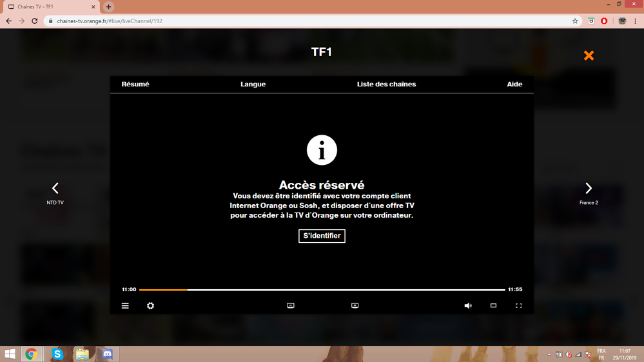Image resolution: width=644 pixels, height=362 pixels.
Task: Open the Aide tab
Action: (x=514, y=84)
